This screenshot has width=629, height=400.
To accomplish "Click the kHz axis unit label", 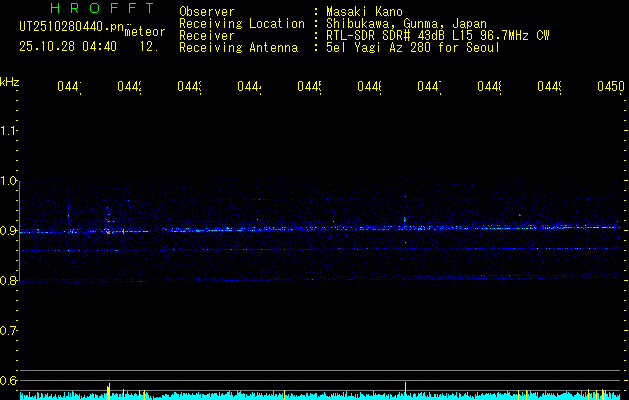I will (x=10, y=81).
